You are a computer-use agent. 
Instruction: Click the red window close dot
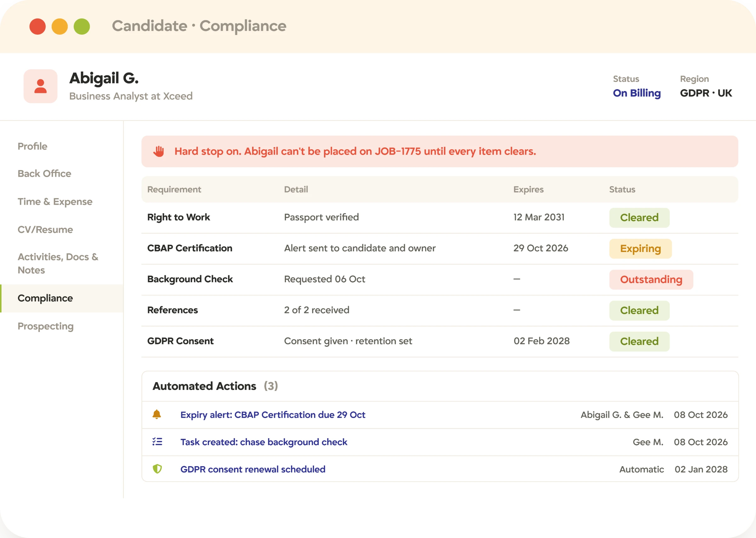37,26
